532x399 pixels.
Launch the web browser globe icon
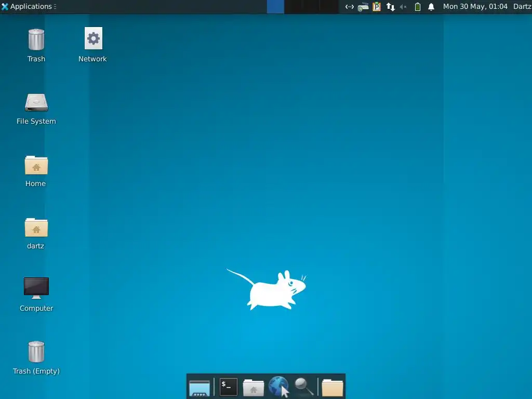279,387
